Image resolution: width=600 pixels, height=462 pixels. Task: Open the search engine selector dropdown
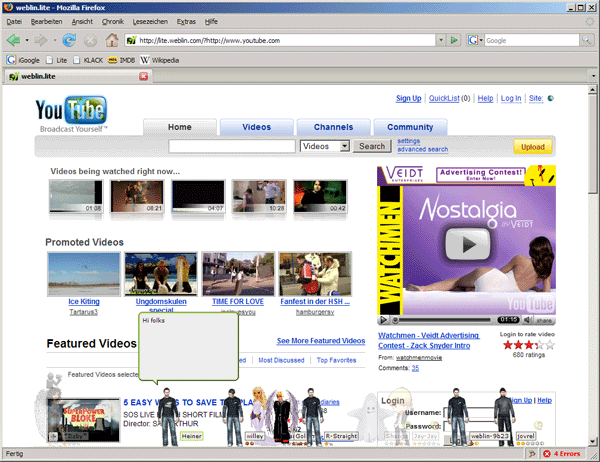click(474, 40)
